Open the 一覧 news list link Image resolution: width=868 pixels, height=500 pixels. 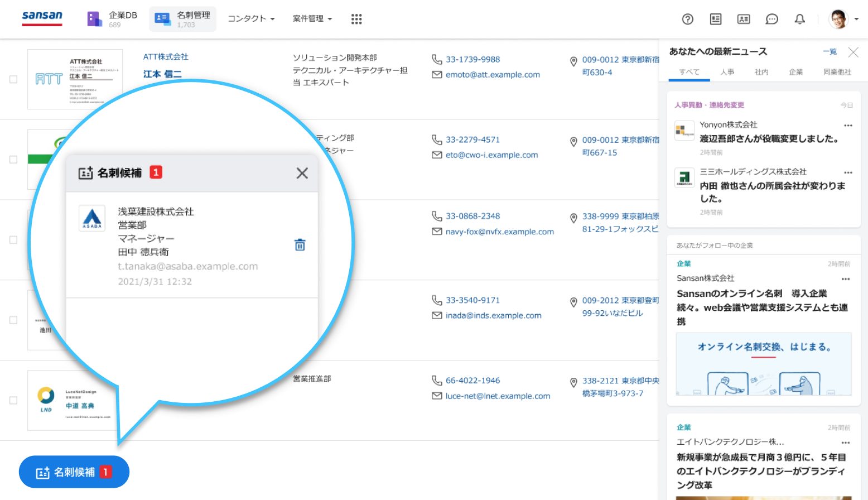pyautogui.click(x=830, y=52)
